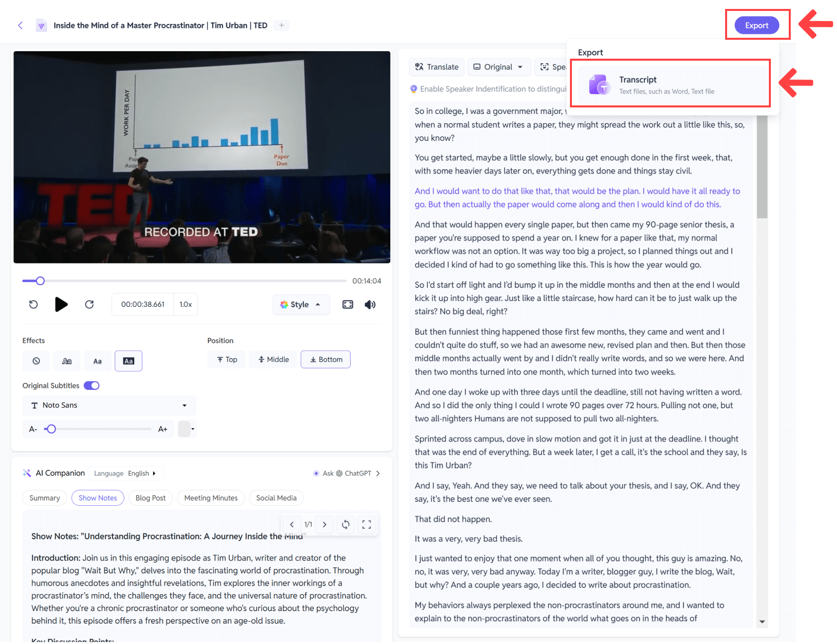Click the Translate button
This screenshot has height=644, width=837.
(x=437, y=67)
